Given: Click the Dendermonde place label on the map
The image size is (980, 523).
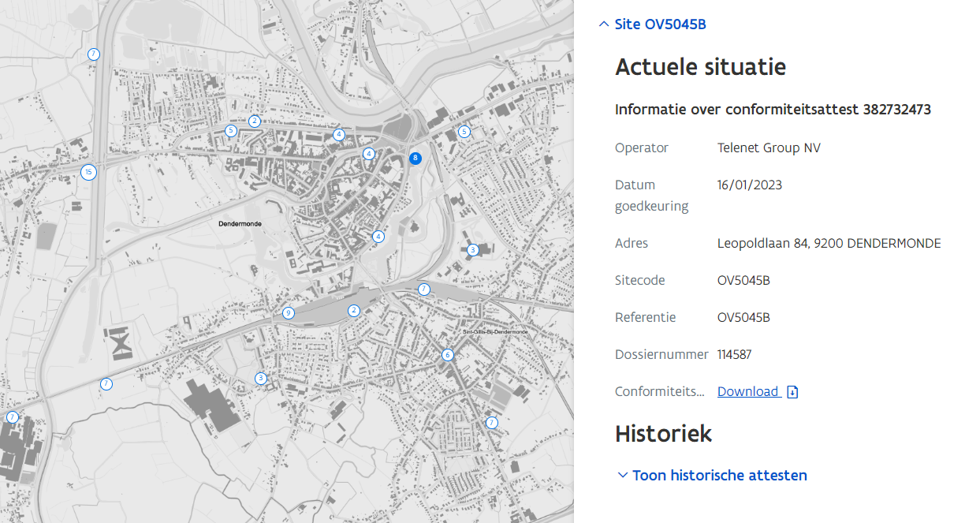Looking at the screenshot, I should coord(240,224).
